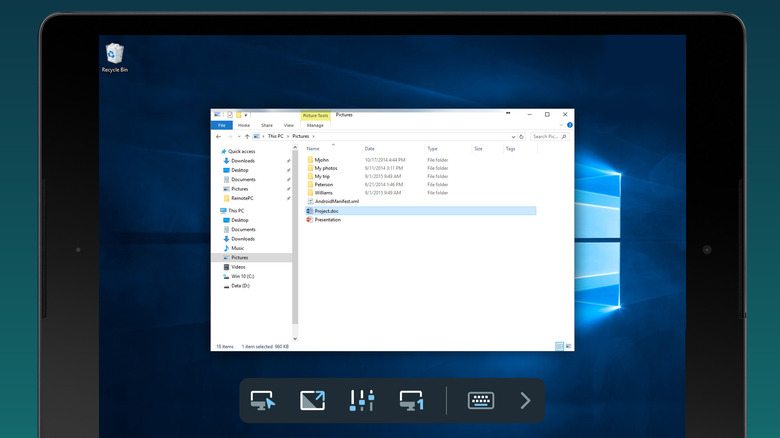Open the address bar history dropdown
780x438 pixels.
514,136
